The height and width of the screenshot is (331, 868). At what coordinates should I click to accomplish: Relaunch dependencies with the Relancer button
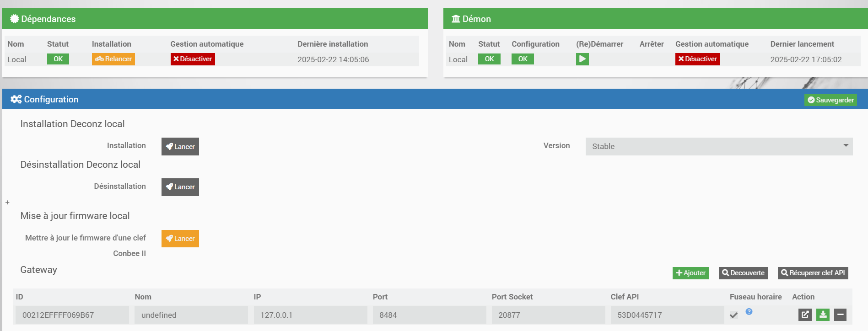(113, 59)
